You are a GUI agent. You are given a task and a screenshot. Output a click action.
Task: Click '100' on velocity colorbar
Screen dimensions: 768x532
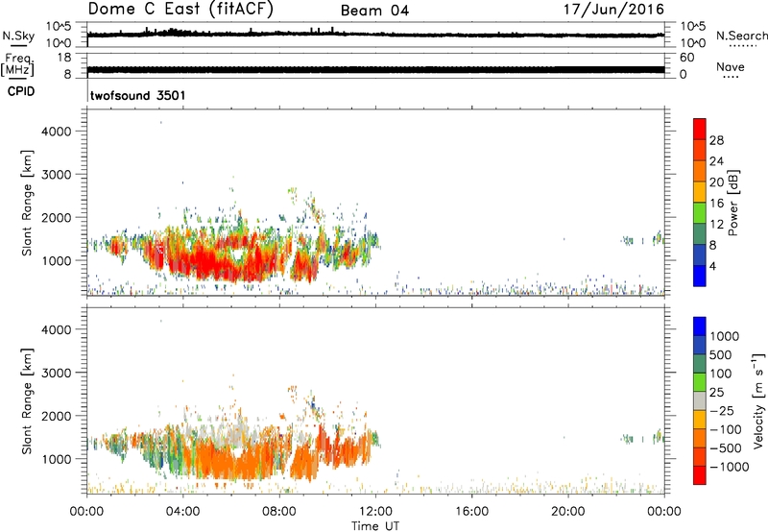721,374
